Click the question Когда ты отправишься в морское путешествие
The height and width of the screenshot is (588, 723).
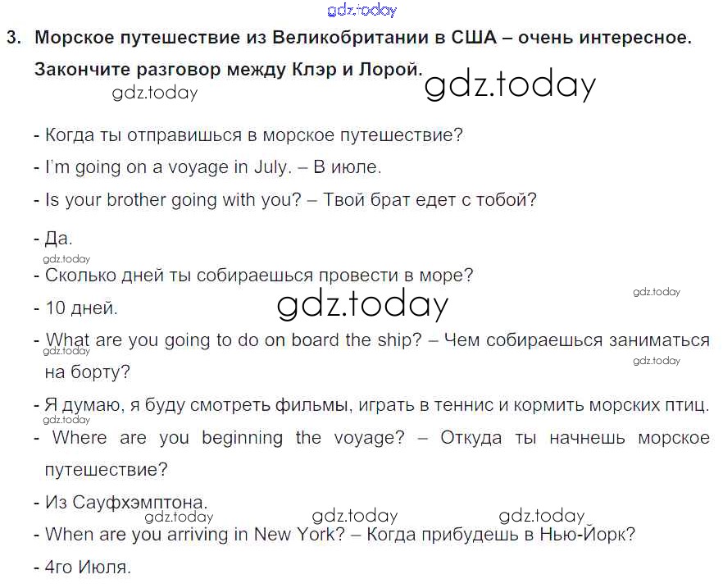(253, 135)
